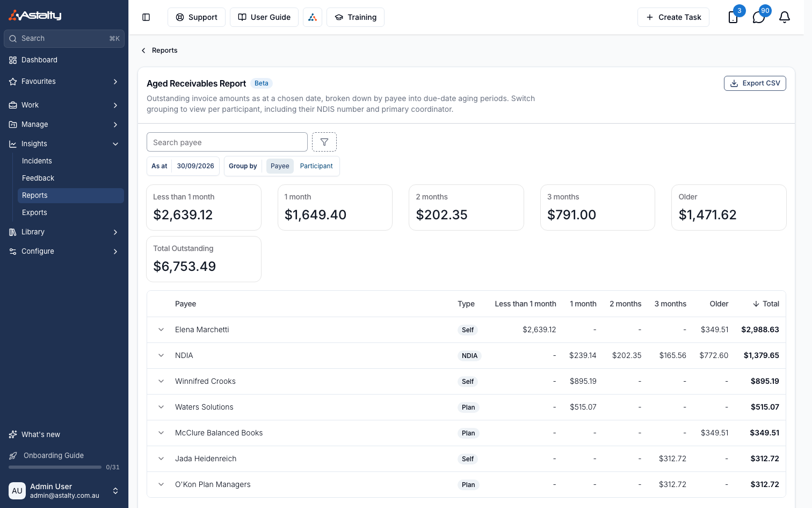812x508 pixels.
Task: Open the Admin User account switcher
Action: (x=64, y=491)
